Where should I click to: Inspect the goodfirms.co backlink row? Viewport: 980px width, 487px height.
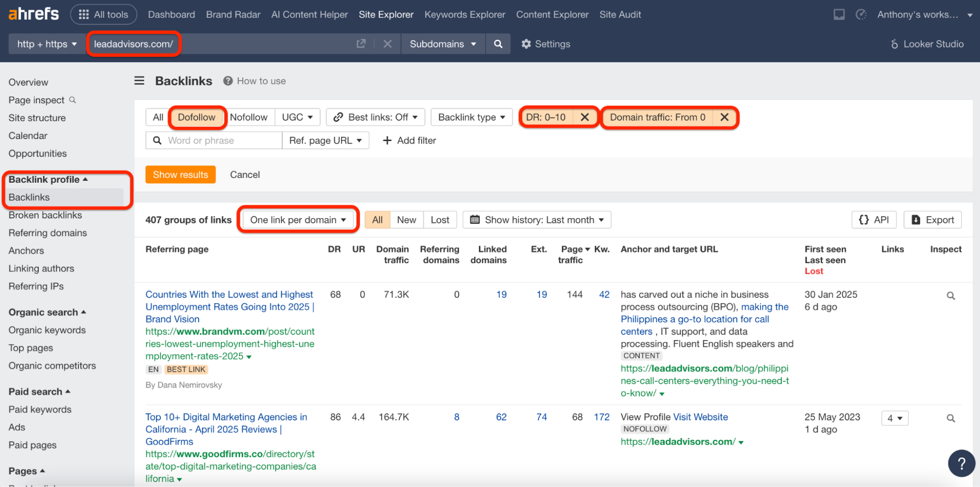951,418
